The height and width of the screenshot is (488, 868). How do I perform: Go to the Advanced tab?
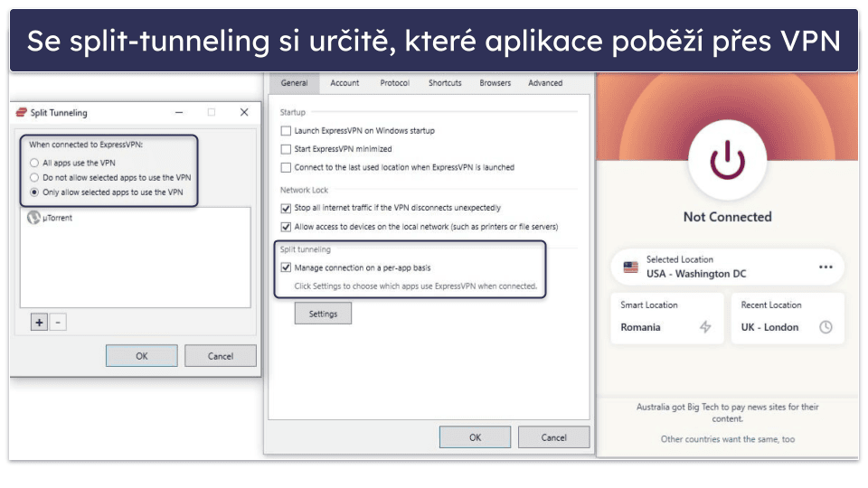point(545,83)
